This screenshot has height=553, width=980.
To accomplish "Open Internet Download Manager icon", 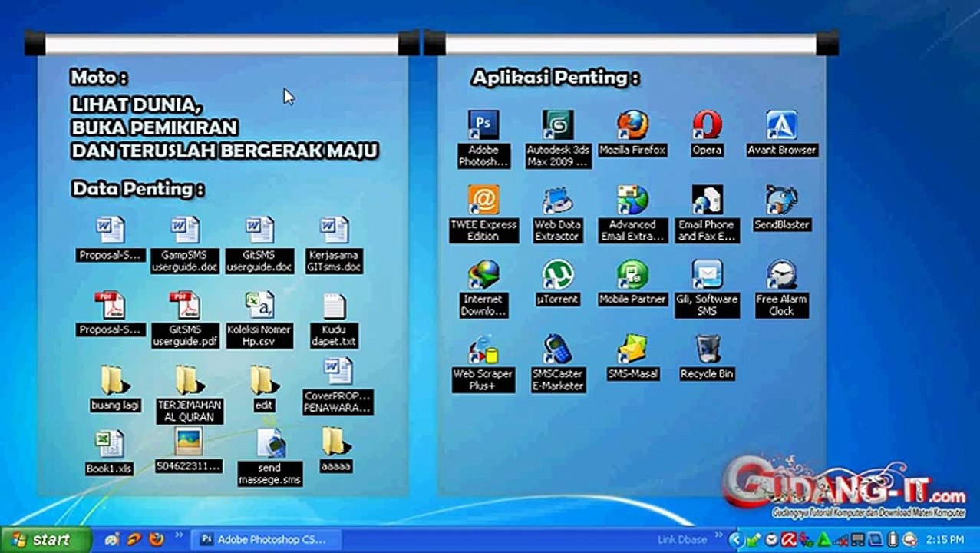I will coord(483,289).
